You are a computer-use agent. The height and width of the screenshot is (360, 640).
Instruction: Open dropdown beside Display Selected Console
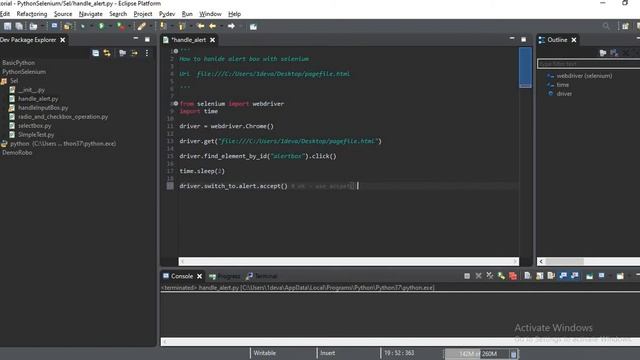pyautogui.click(x=609, y=276)
